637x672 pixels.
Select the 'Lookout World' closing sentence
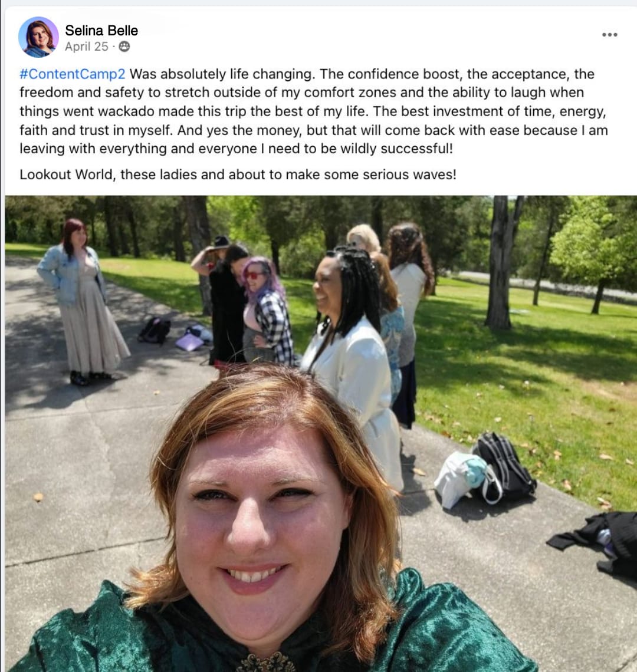coord(238,175)
